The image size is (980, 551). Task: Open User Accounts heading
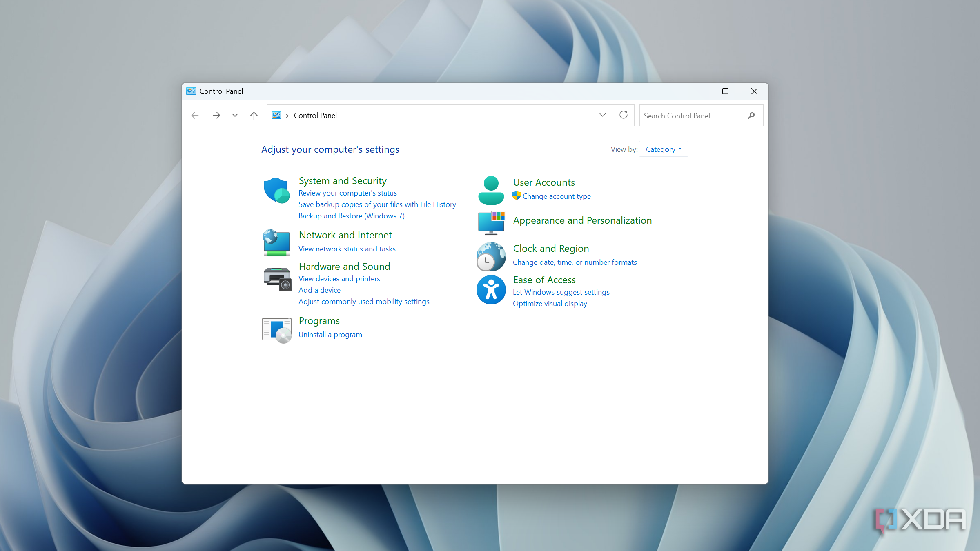(x=544, y=182)
